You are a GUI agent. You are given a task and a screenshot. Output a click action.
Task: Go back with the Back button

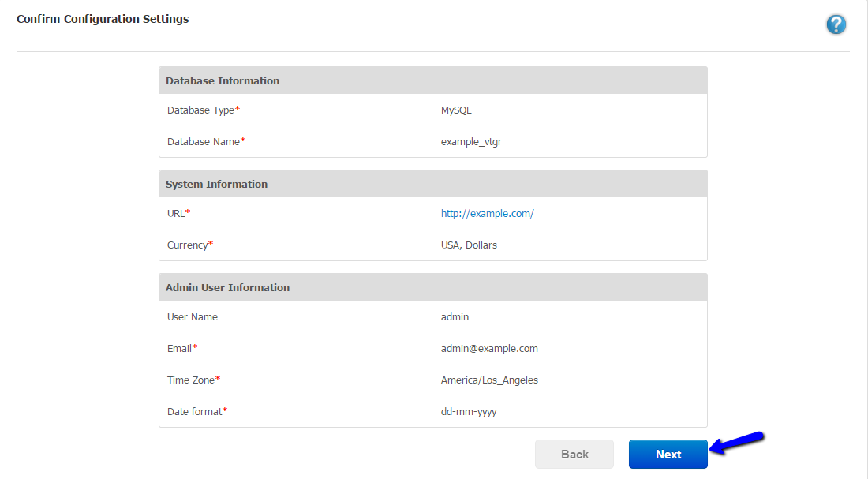coord(574,454)
